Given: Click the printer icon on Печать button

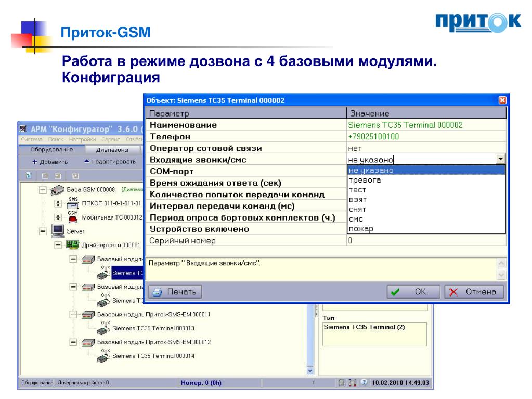Looking at the screenshot, I should coord(157,292).
